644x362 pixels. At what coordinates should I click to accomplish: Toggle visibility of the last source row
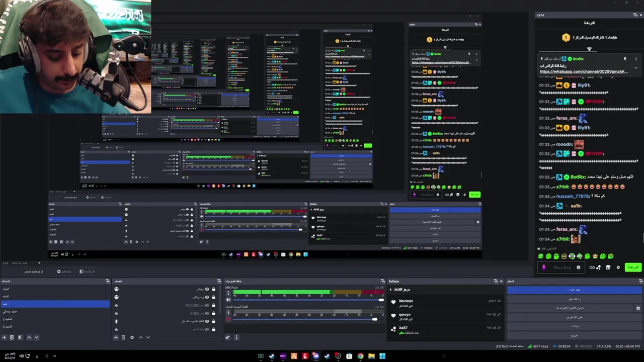coord(207,329)
